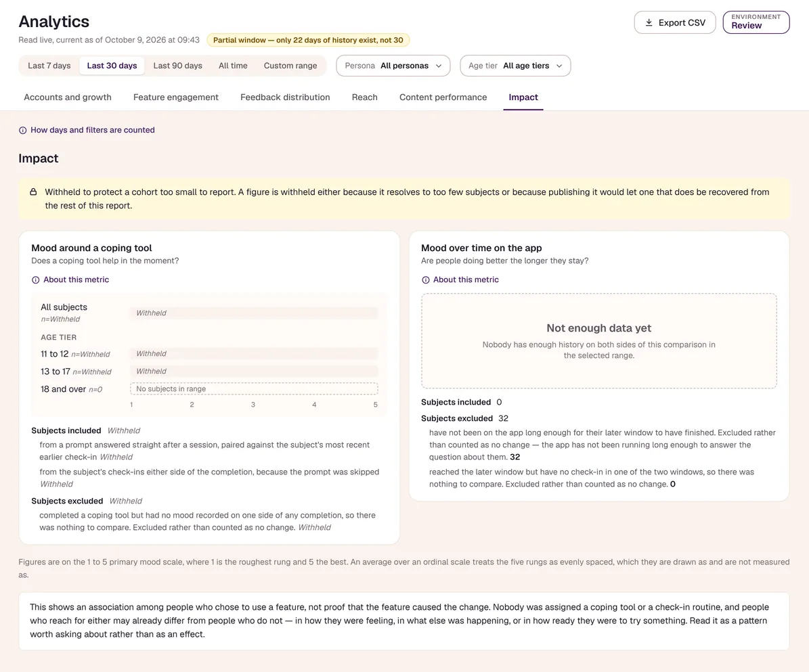
Task: Click the Environment Review button
Action: pyautogui.click(x=756, y=23)
